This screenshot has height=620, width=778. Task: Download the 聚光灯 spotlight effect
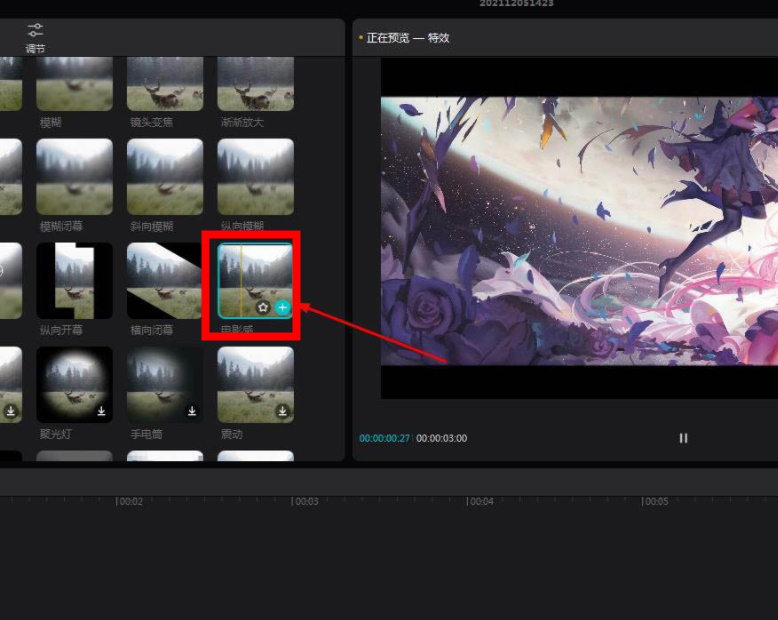click(101, 411)
